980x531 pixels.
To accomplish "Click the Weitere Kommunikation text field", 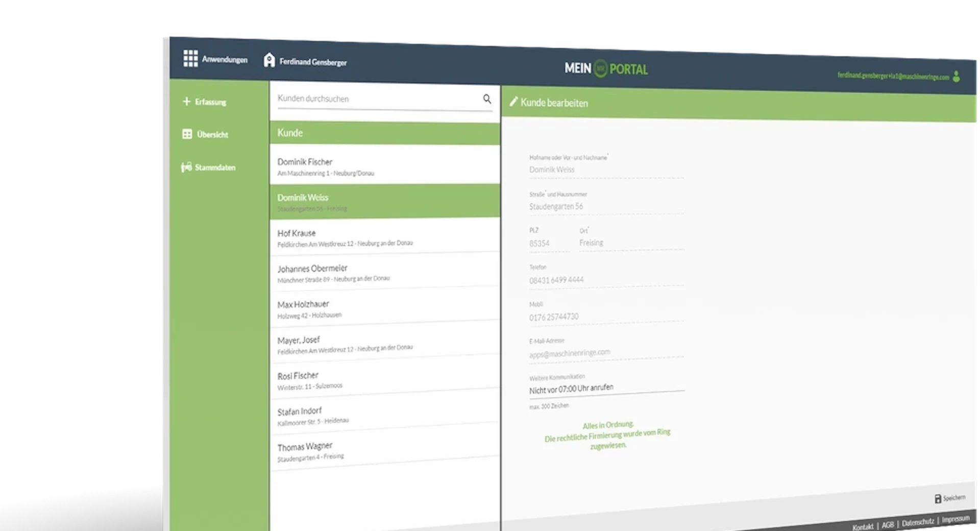I will (x=606, y=389).
